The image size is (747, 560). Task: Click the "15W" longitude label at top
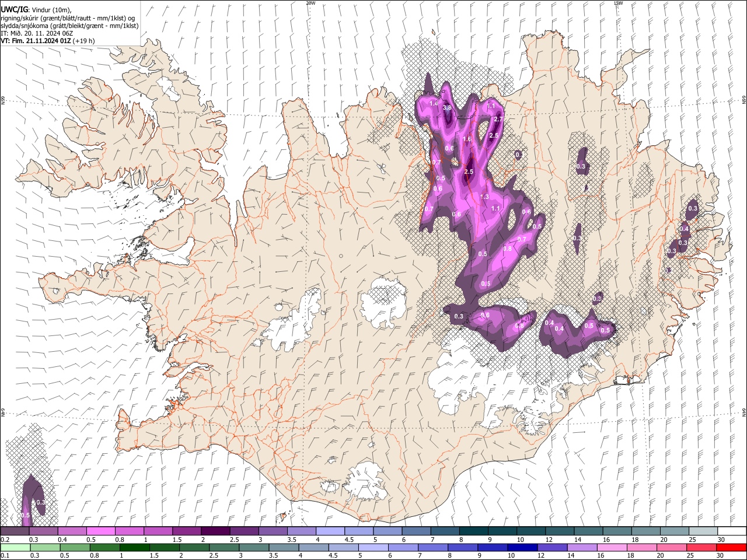coord(617,3)
